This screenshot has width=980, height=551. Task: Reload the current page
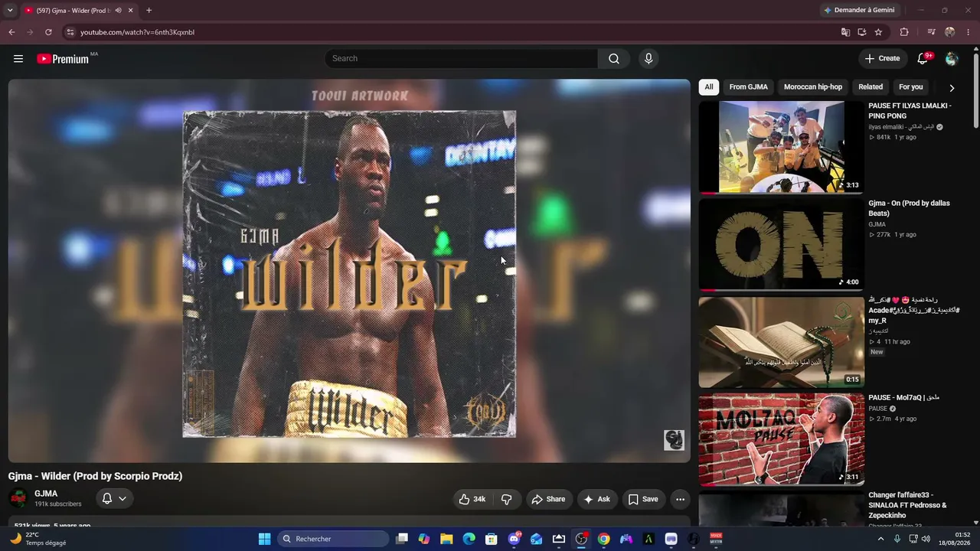point(48,32)
